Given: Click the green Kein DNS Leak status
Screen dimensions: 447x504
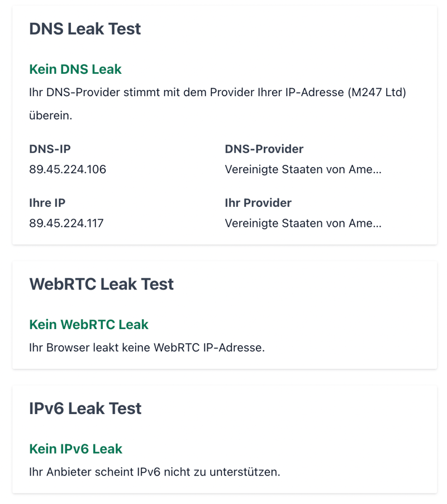Looking at the screenshot, I should 75,69.
